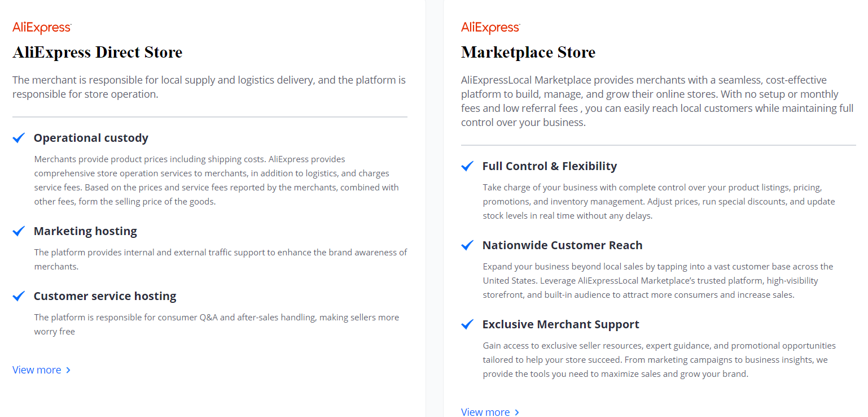The image size is (868, 417).
Task: Click the checkmark beside Full Control & Flexibility
Action: point(467,166)
